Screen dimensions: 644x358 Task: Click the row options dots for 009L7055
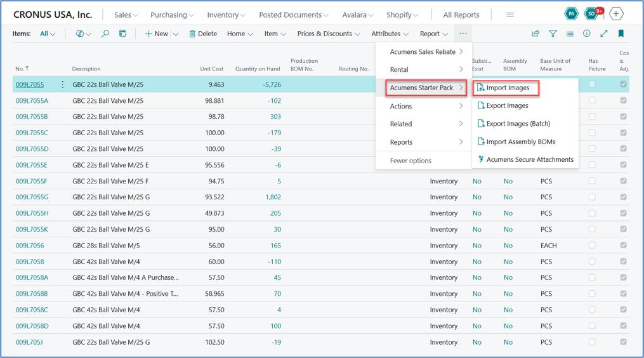tap(62, 84)
